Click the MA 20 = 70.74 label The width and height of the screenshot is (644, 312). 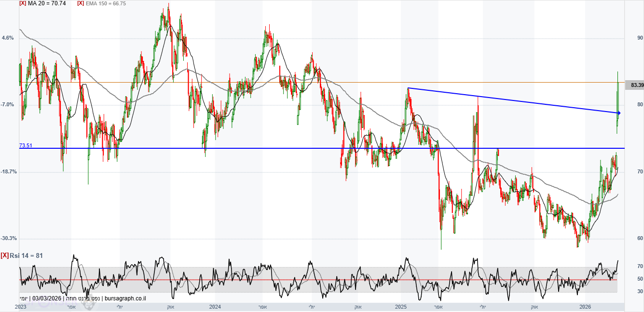[47, 3]
